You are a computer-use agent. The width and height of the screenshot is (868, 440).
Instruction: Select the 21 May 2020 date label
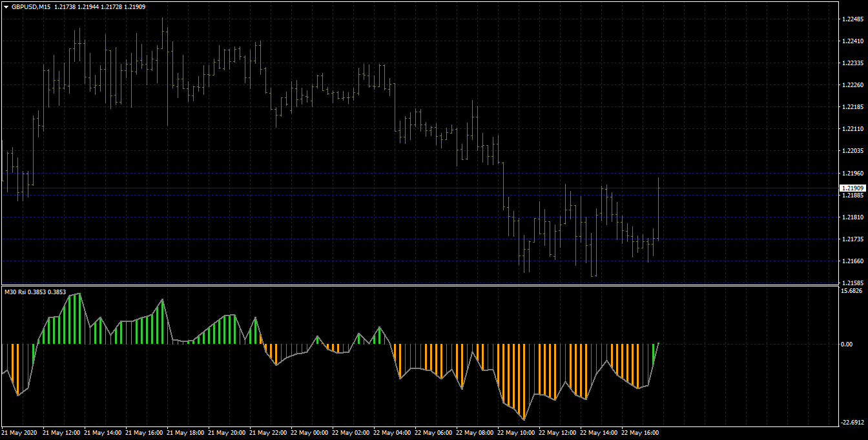tap(19, 433)
